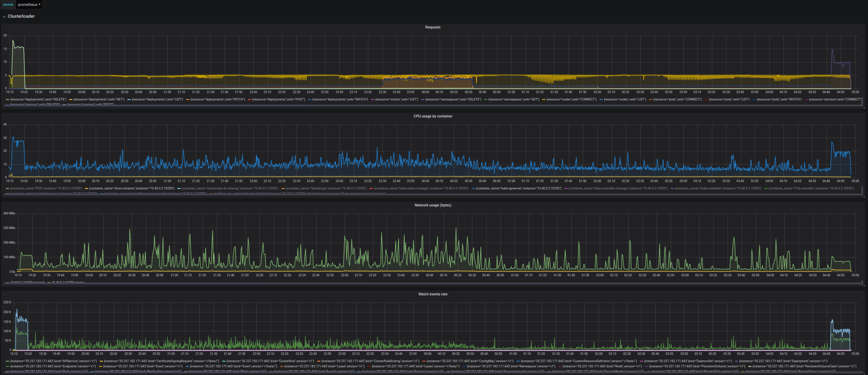
Task: Open the prometheus source dropdown
Action: [x=29, y=5]
